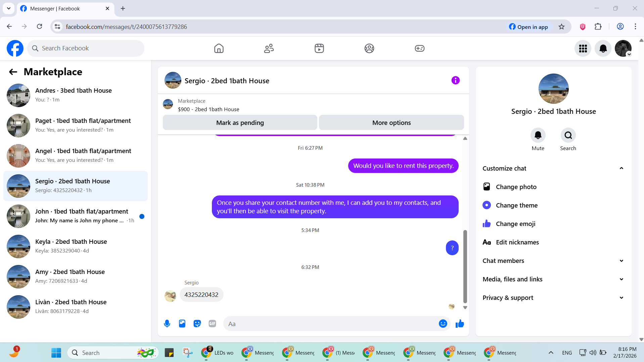Open the new tab plus button
This screenshot has width=644, height=362.
(x=123, y=8)
